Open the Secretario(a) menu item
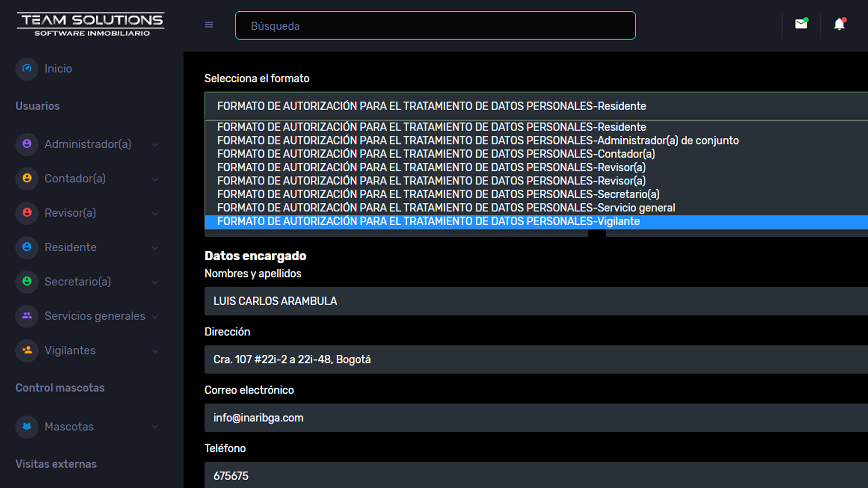The width and height of the screenshot is (868, 488). [x=78, y=282]
